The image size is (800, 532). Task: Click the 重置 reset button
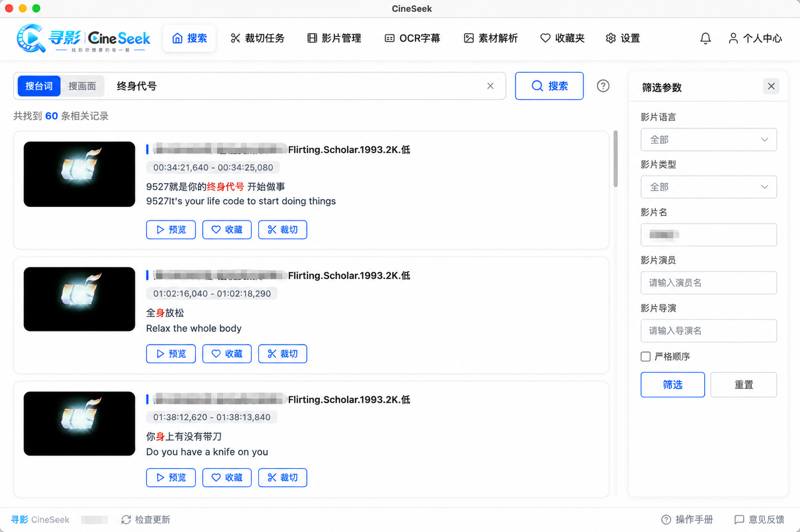743,385
